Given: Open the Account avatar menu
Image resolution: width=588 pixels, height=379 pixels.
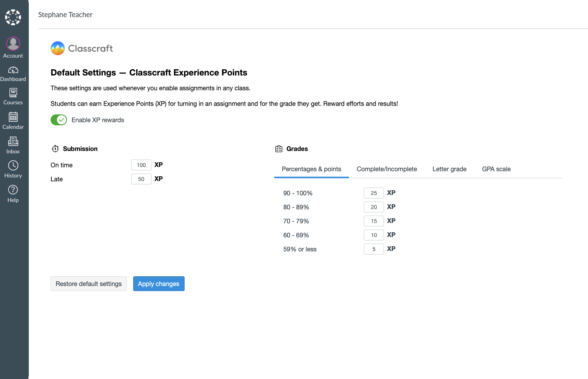Looking at the screenshot, I should 13,47.
